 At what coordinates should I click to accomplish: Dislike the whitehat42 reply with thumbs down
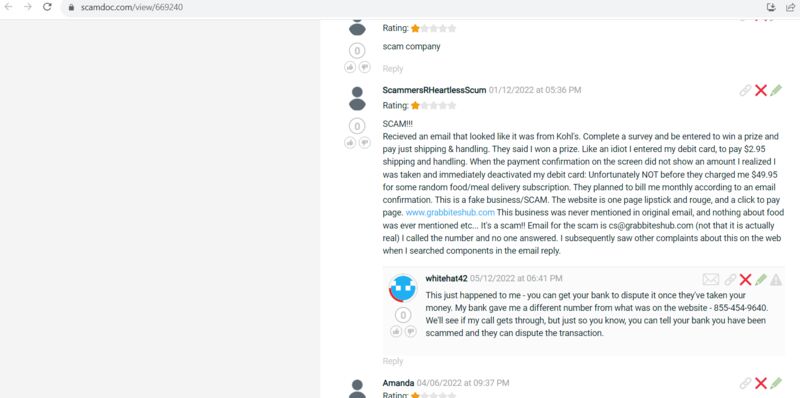pyautogui.click(x=410, y=332)
